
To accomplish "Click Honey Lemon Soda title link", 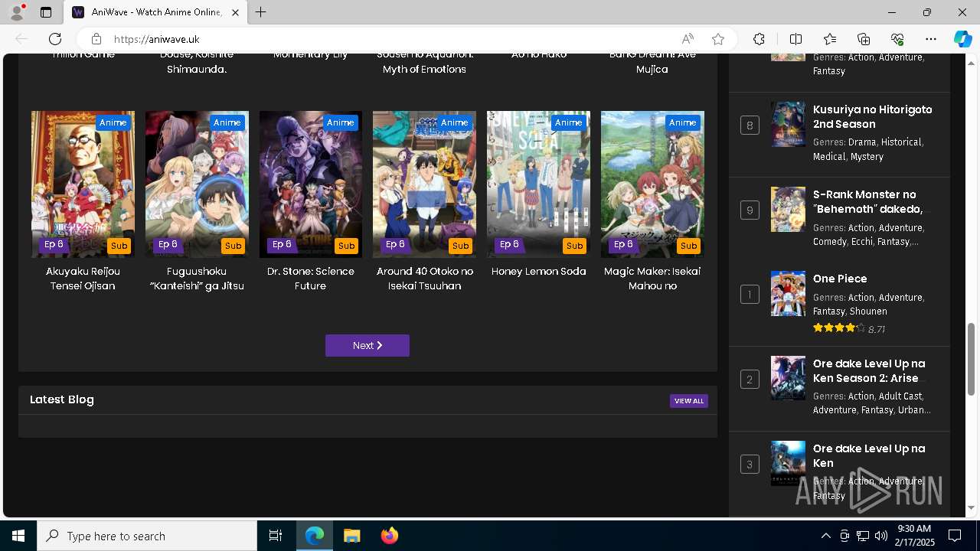I will point(538,272).
